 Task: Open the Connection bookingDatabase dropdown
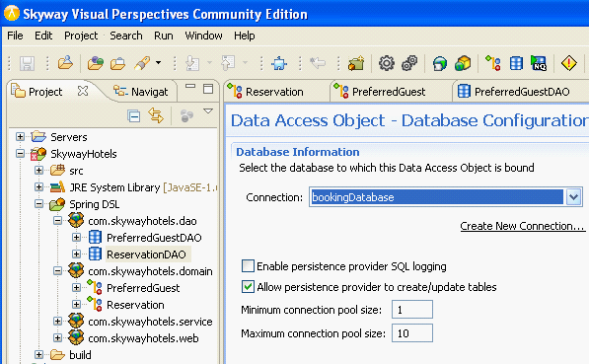(573, 197)
